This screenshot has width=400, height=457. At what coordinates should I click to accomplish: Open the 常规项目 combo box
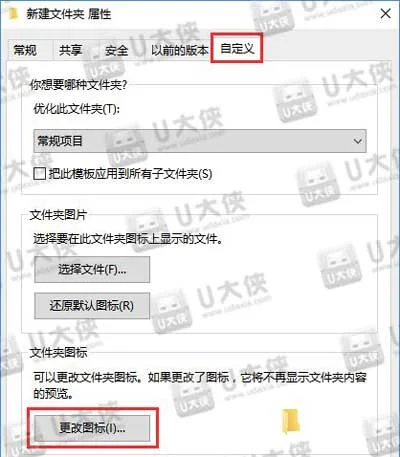pyautogui.click(x=200, y=141)
